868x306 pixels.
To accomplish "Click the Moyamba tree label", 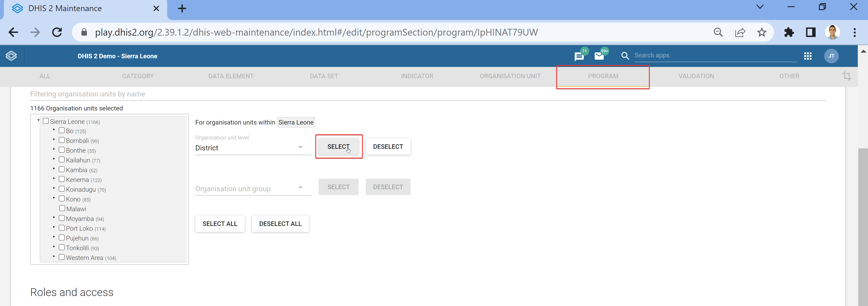I will (x=80, y=219).
